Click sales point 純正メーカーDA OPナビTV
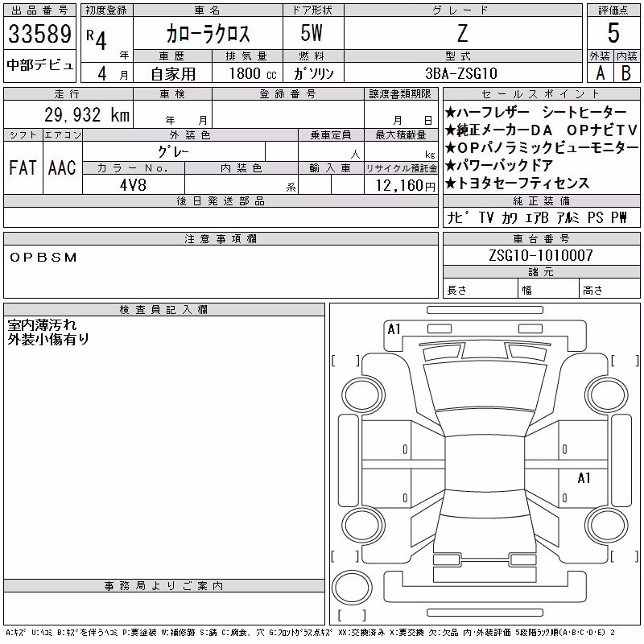Viewport: 644px width, 644px height. pyautogui.click(x=541, y=130)
